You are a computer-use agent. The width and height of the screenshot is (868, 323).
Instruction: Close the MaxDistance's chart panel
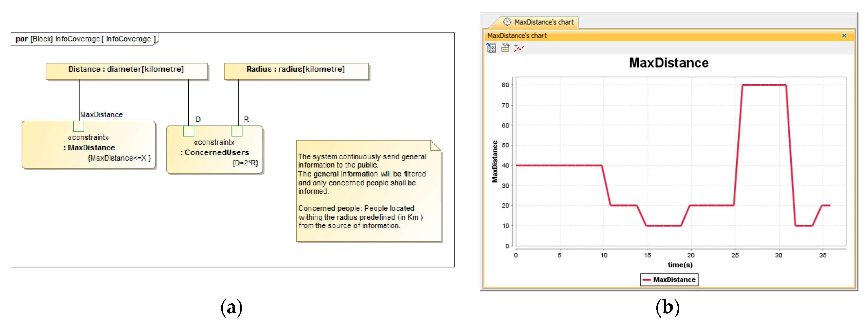[844, 36]
